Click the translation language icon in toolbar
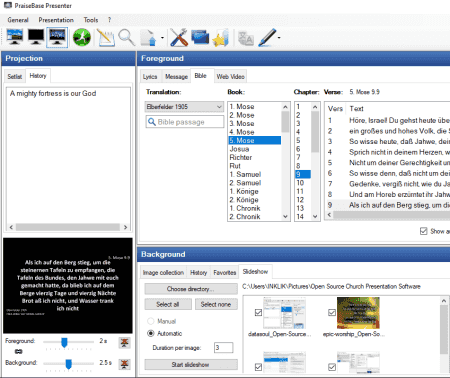 (x=246, y=38)
